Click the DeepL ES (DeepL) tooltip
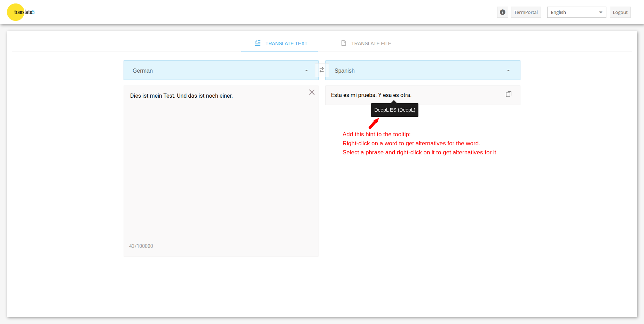This screenshot has width=644, height=324. point(394,110)
